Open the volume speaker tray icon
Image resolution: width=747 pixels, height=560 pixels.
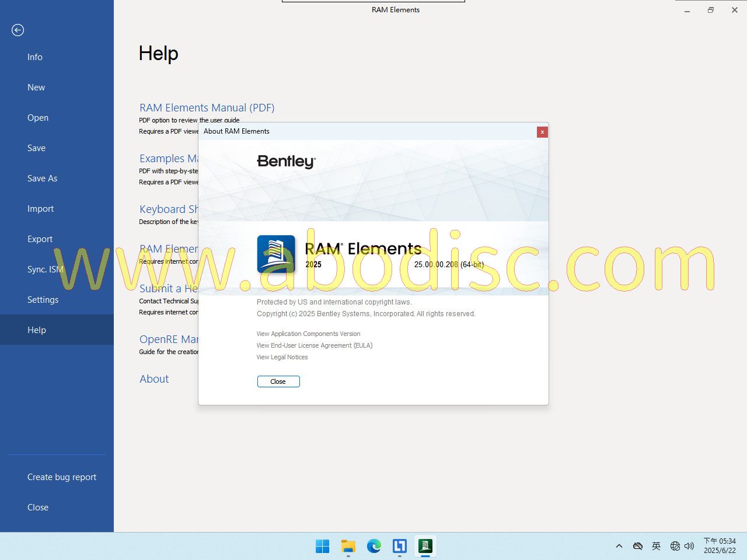coord(689,546)
